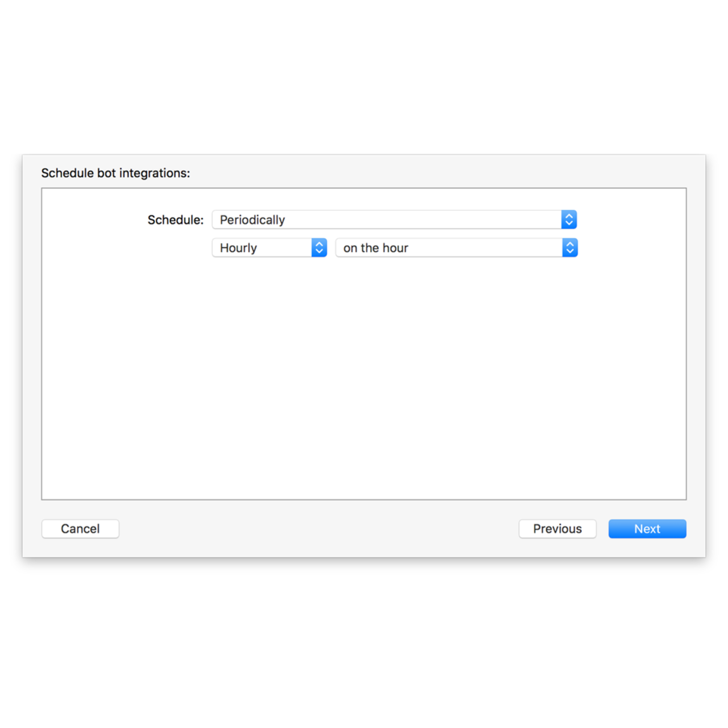Go back using Previous
The width and height of the screenshot is (728, 728).
pos(557,528)
